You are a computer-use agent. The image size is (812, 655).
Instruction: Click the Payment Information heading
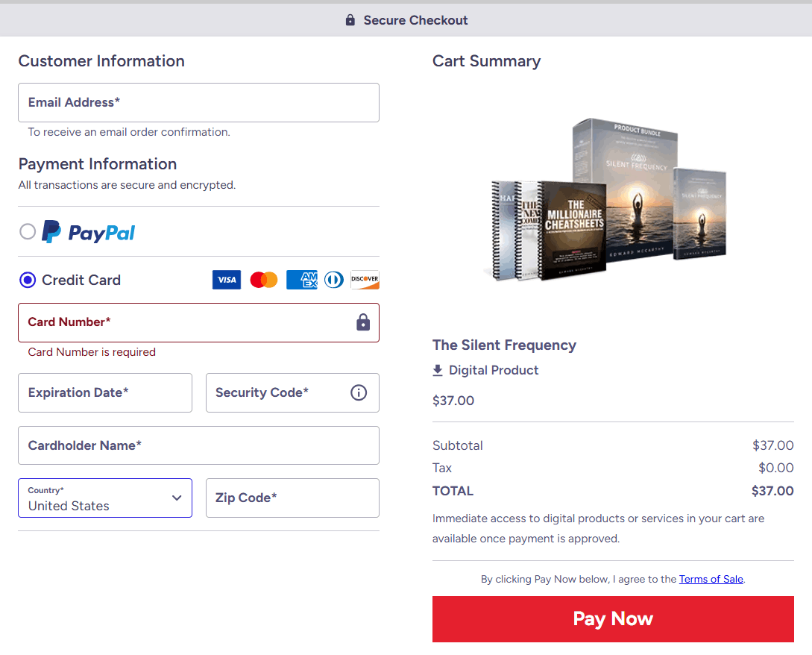pos(98,164)
